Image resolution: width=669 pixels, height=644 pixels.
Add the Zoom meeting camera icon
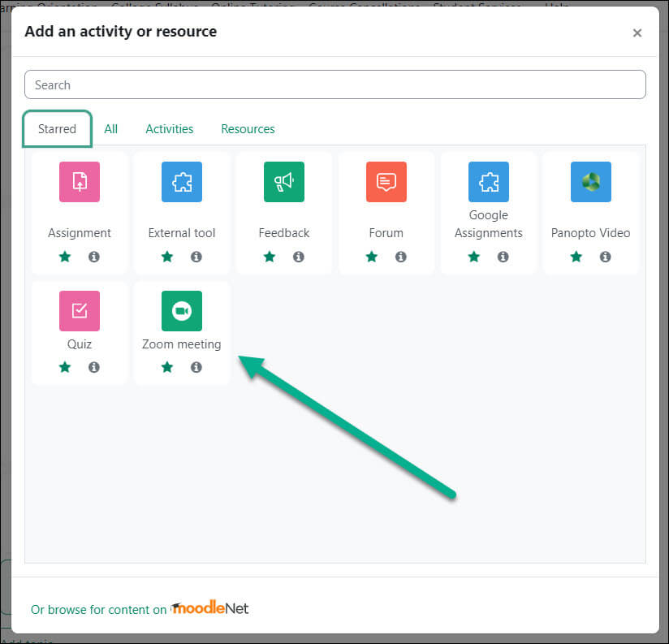pyautogui.click(x=182, y=311)
